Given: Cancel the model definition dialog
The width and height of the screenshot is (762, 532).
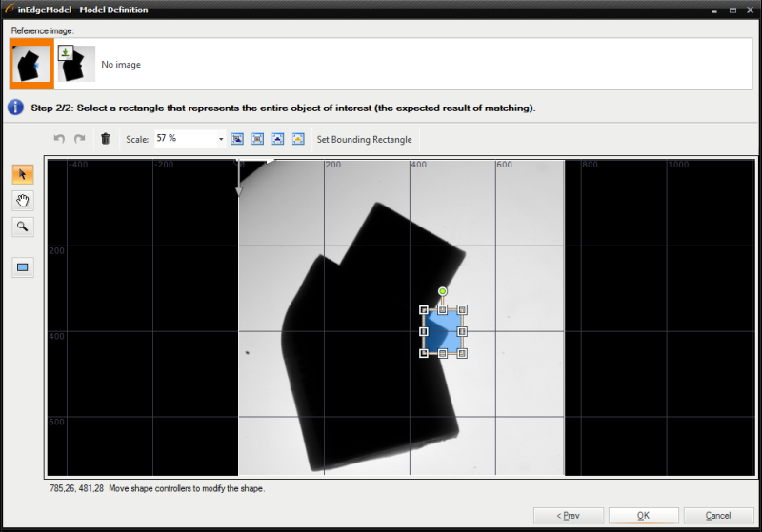Looking at the screenshot, I should [718, 515].
